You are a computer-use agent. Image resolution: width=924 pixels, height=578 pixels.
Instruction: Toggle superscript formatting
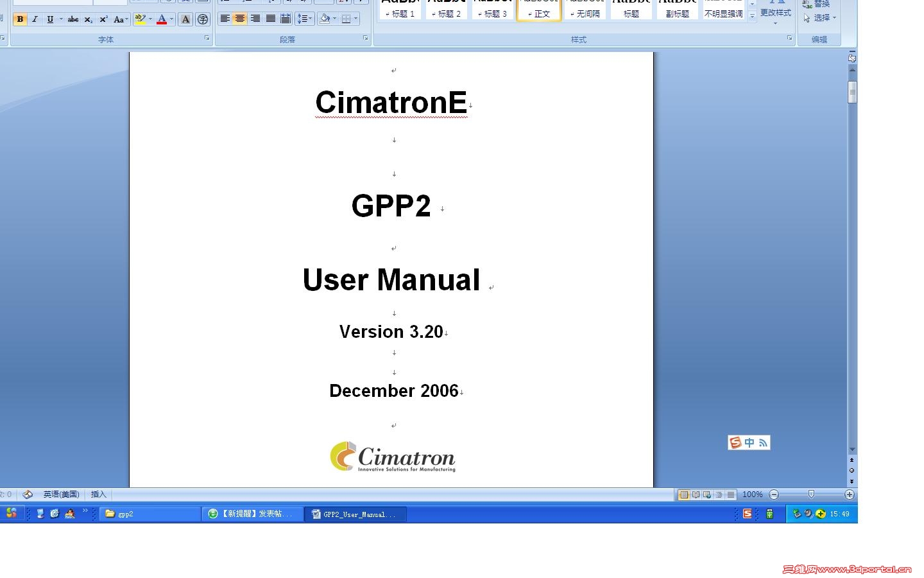103,19
